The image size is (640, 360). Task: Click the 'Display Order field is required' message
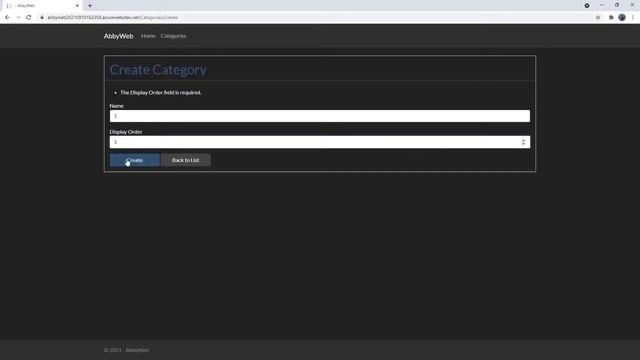(x=160, y=93)
